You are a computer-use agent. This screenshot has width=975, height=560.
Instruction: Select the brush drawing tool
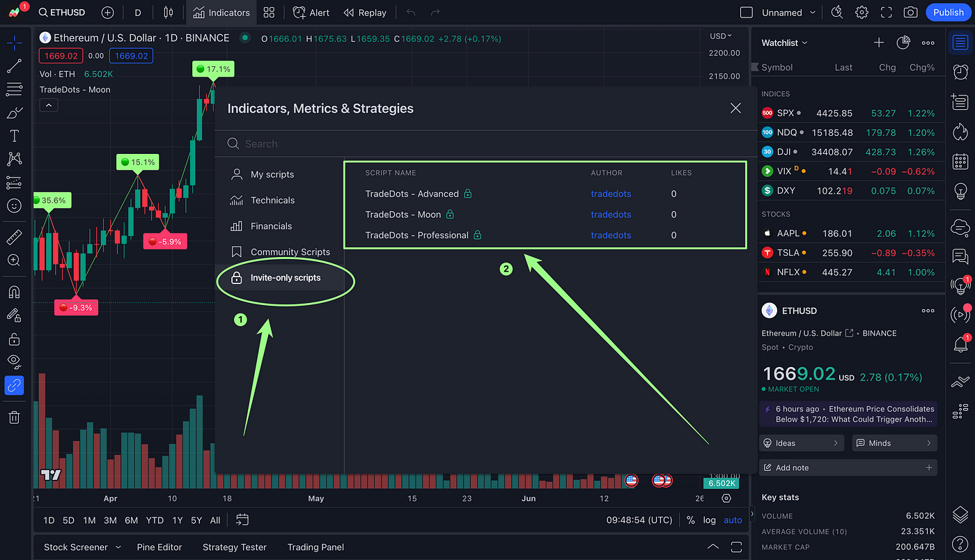click(x=14, y=112)
